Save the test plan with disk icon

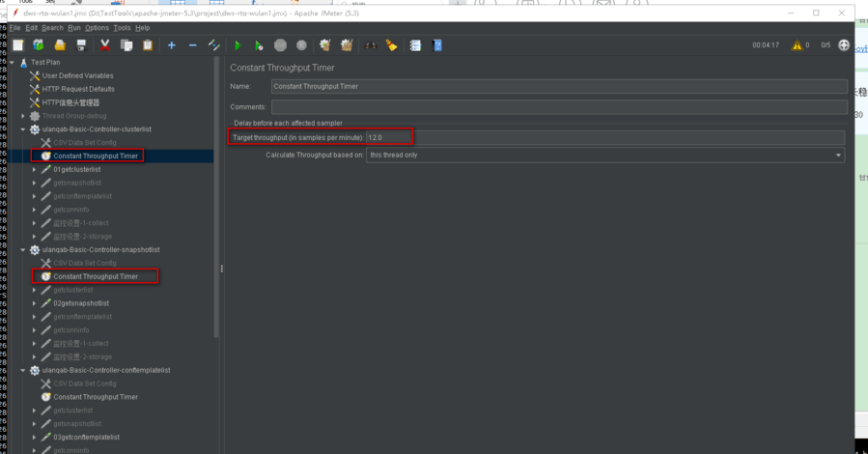(81, 45)
